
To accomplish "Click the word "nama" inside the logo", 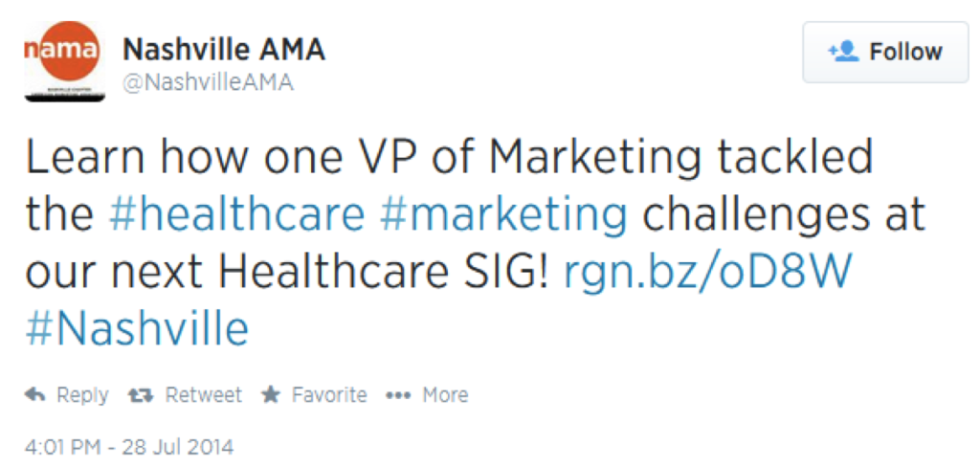I will (x=62, y=51).
